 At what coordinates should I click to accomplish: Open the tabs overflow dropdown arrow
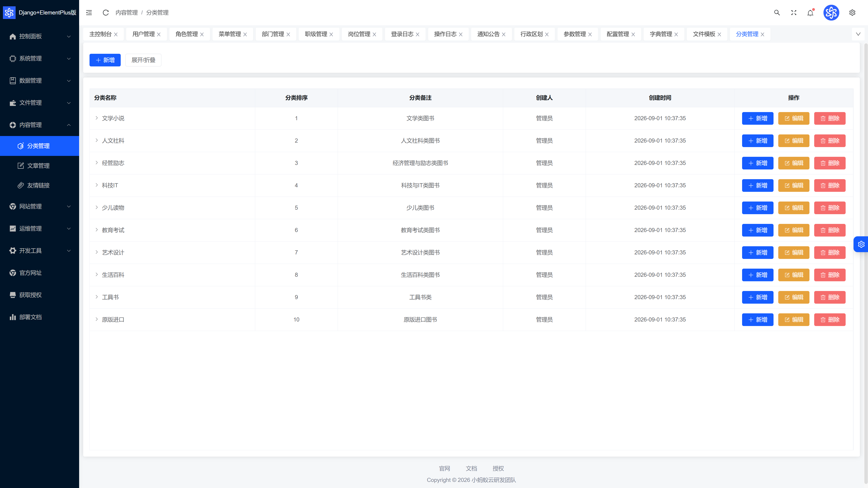[x=858, y=34]
